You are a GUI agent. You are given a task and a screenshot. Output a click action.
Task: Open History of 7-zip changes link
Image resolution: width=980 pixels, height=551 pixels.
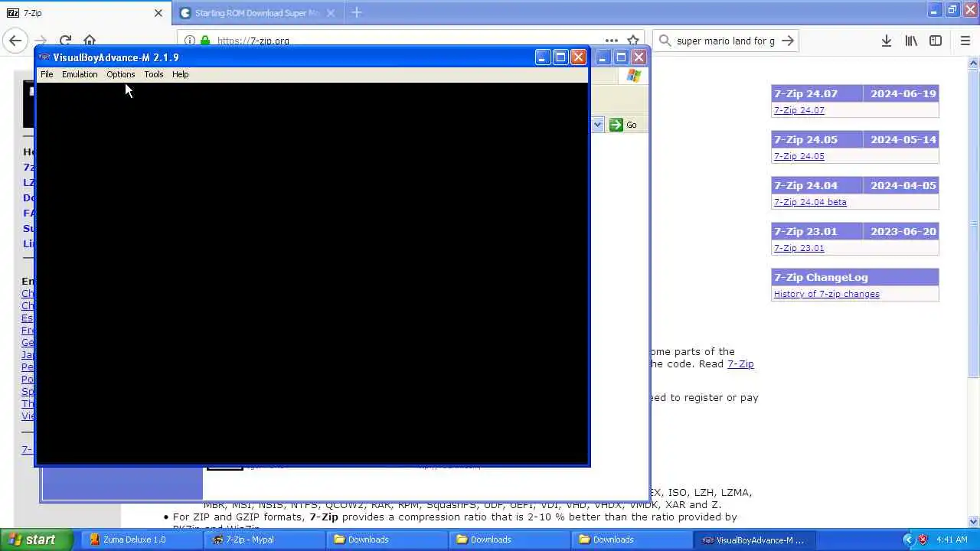pos(826,294)
